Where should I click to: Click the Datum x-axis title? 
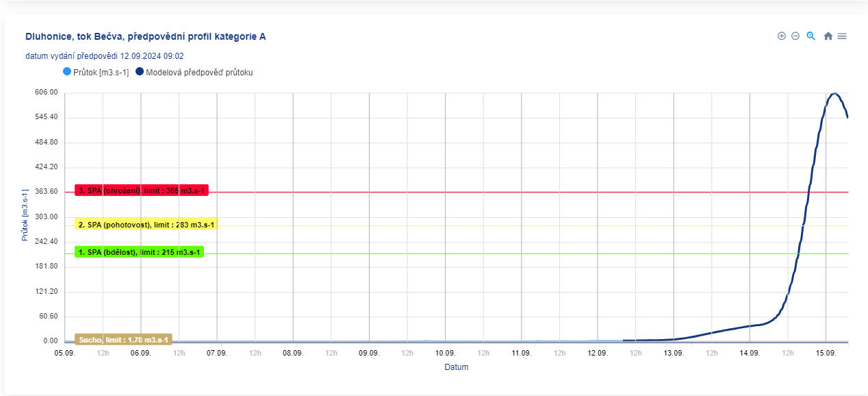coord(456,367)
